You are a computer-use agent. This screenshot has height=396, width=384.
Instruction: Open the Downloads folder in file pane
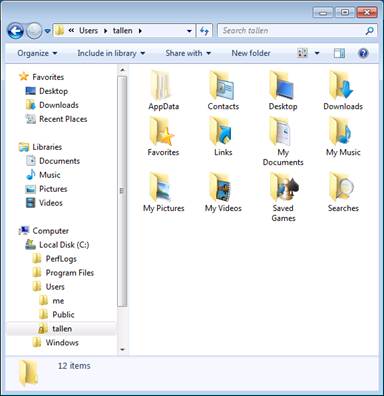pos(342,85)
